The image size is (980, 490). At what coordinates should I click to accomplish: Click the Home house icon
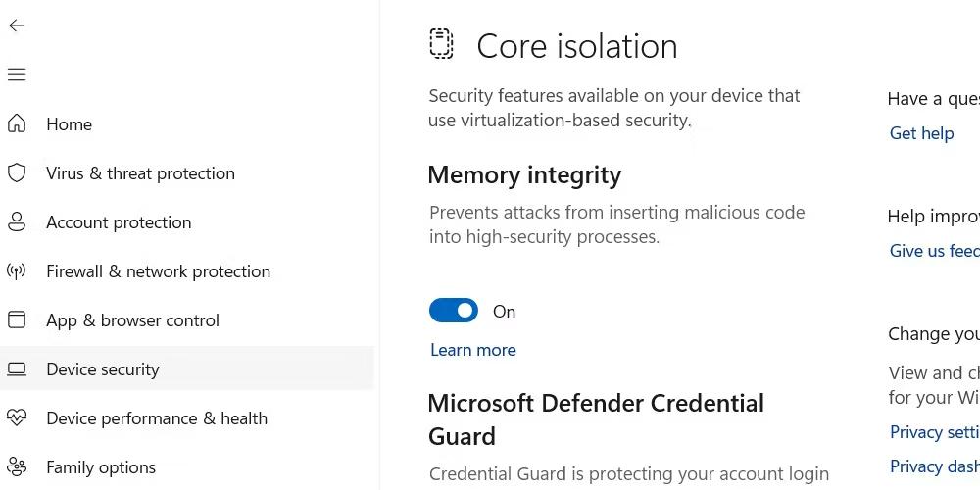point(17,123)
